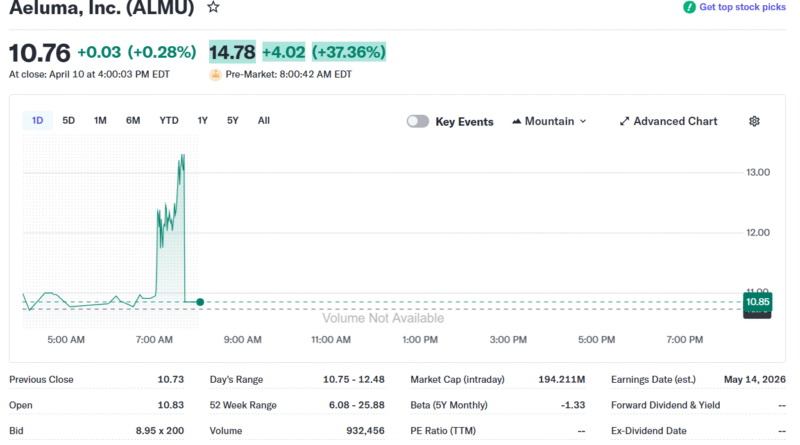Viewport: 800px width, 445px height.
Task: Click the PE Ratio (TTM) label
Action: [443, 431]
